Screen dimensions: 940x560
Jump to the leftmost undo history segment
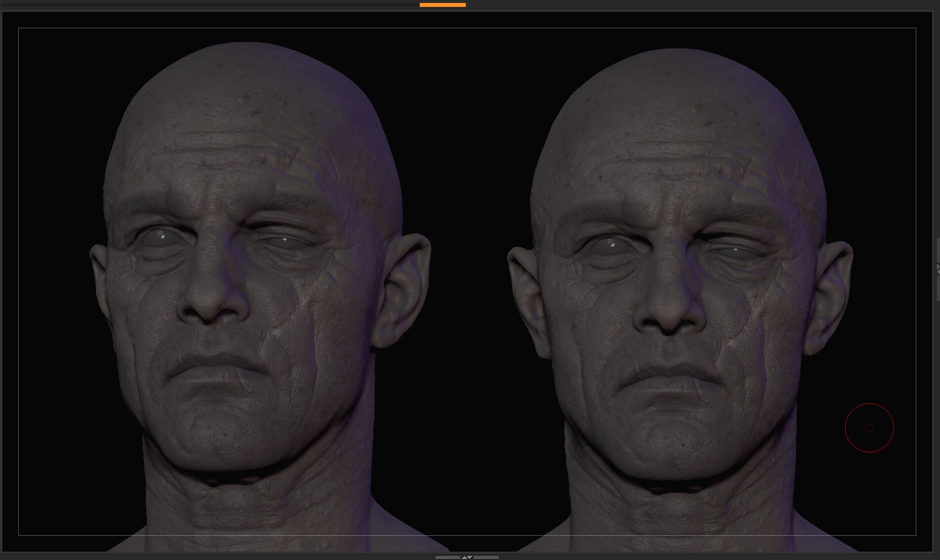click(x=24, y=5)
